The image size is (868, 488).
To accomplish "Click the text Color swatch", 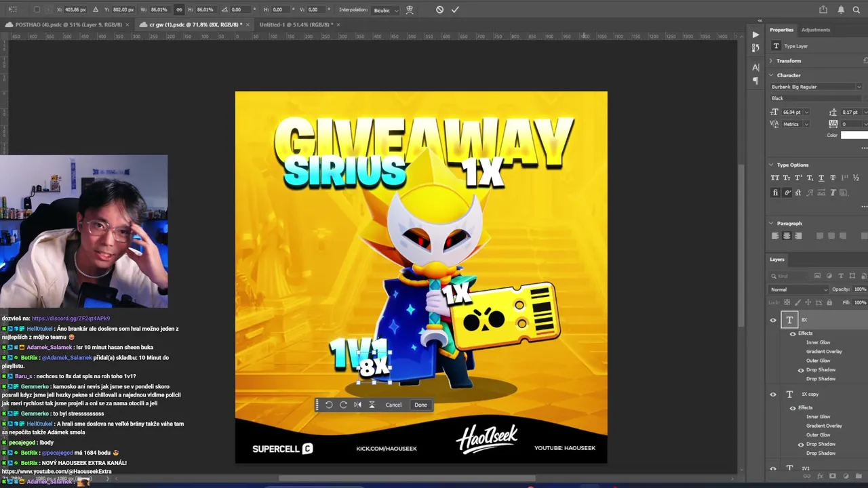I will [x=854, y=135].
